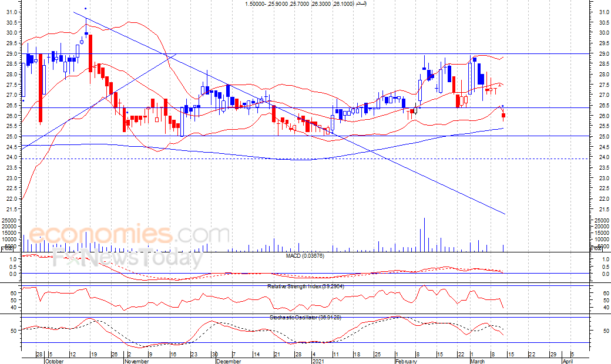
Task: Click the blue dot above October peak candle
Action: [86, 8]
